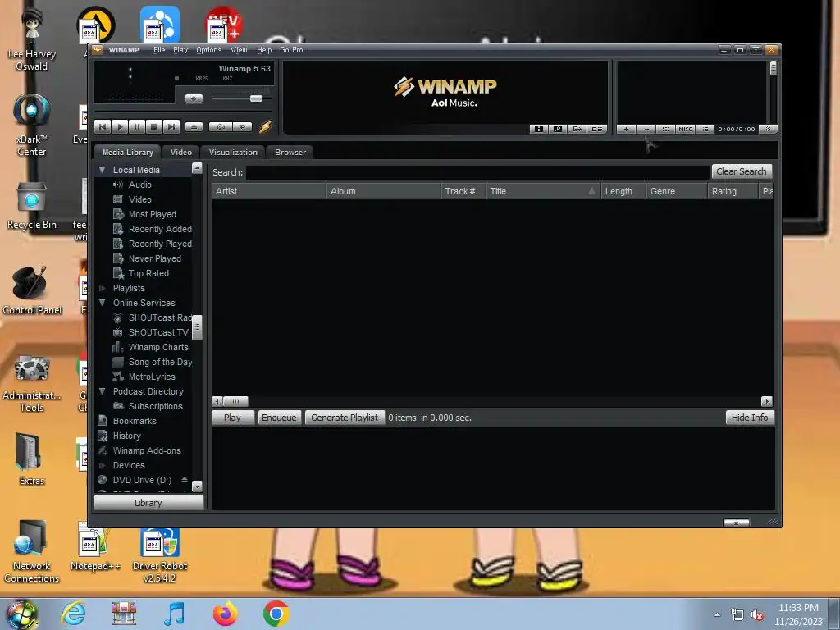Open the File menu
Viewport: 840px width, 630px height.
(x=159, y=50)
